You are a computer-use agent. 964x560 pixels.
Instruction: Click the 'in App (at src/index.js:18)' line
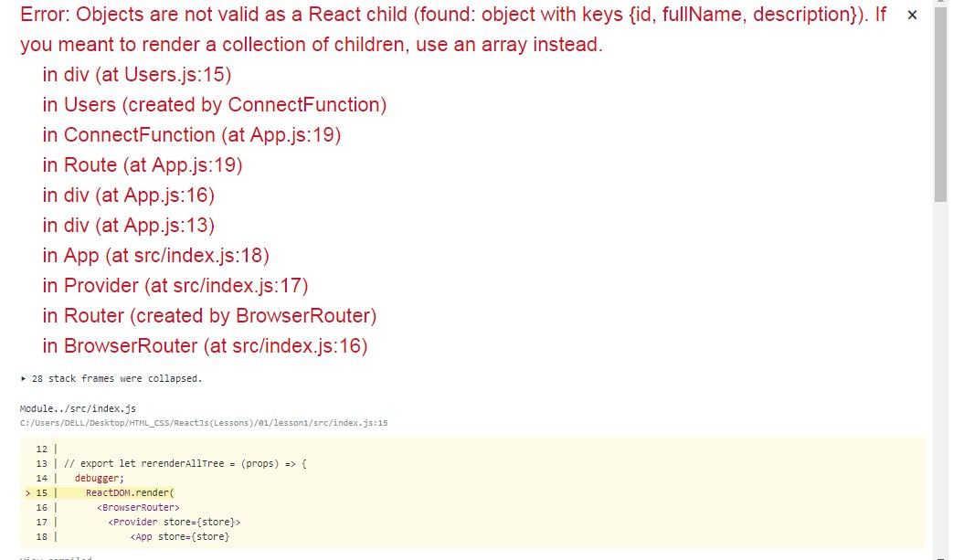155,256
